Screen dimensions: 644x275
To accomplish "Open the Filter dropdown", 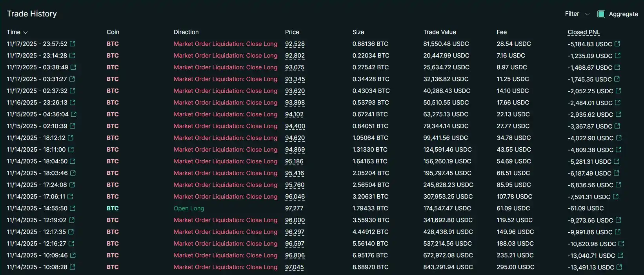I will (577, 14).
